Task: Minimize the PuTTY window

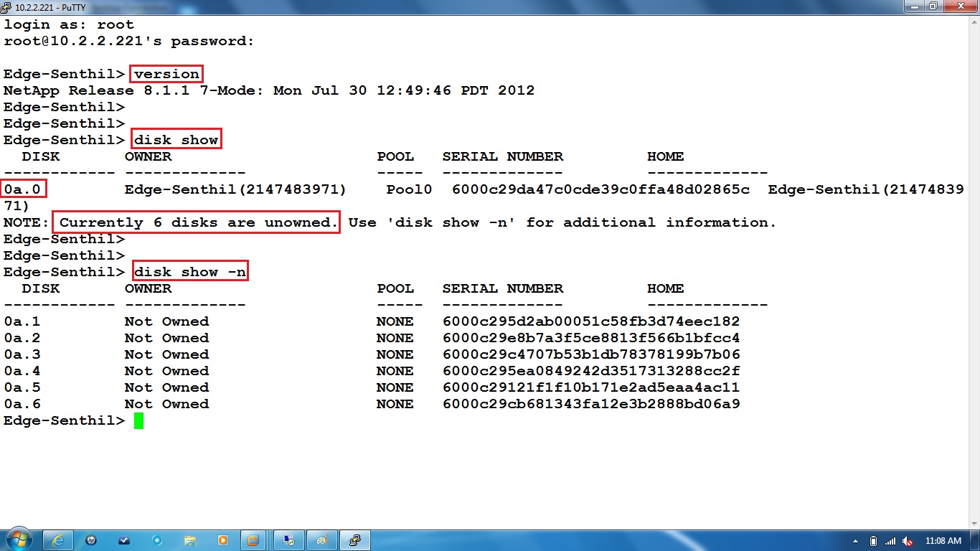Action: point(914,6)
